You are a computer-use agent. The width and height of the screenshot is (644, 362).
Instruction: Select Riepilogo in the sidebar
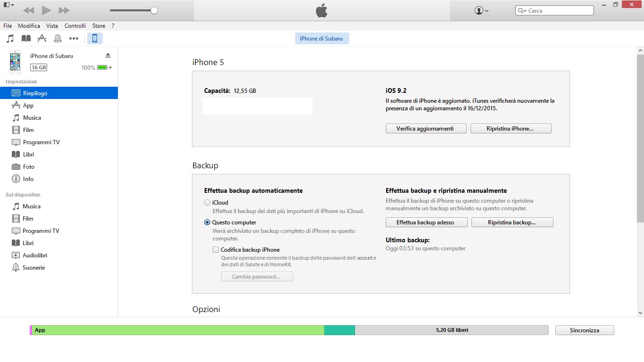(x=59, y=93)
